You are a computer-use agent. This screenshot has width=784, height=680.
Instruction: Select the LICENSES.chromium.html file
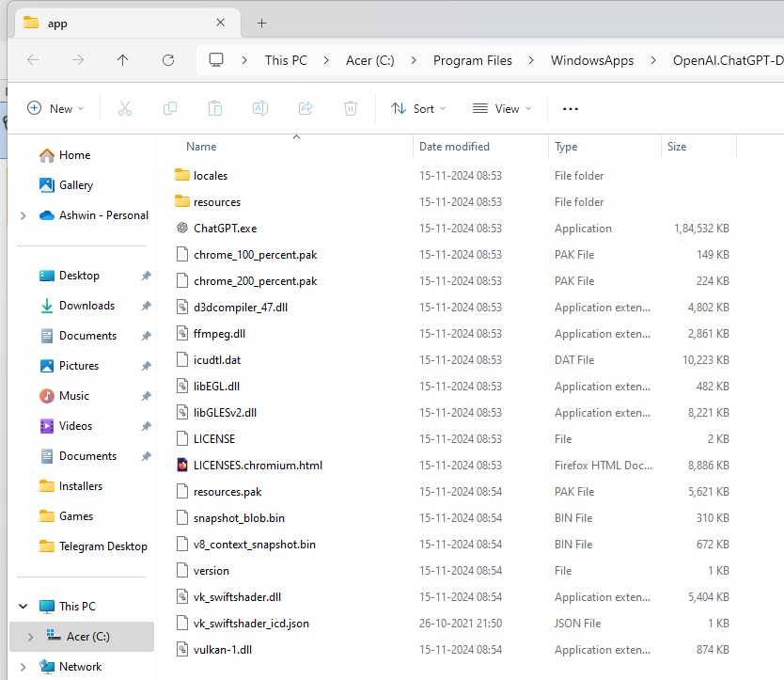click(x=258, y=466)
